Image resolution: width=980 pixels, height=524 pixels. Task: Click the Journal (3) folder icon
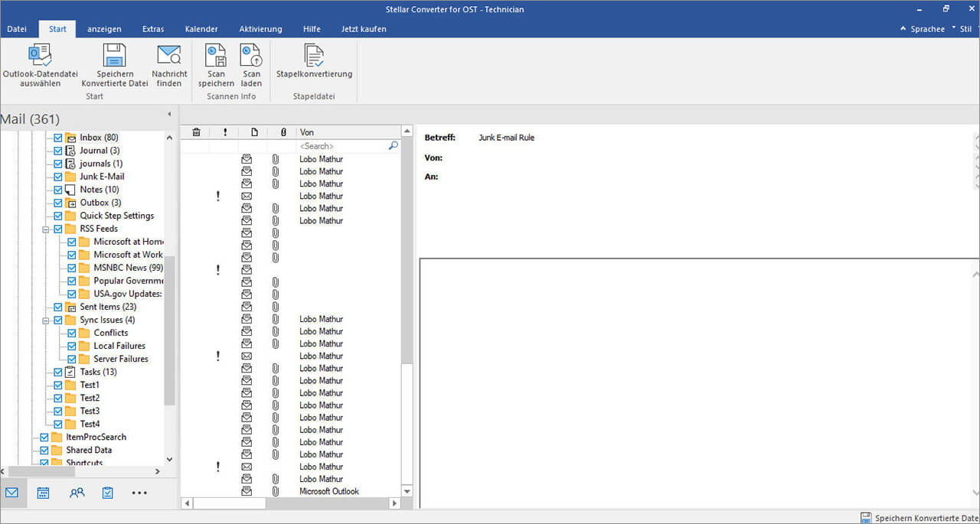[70, 151]
